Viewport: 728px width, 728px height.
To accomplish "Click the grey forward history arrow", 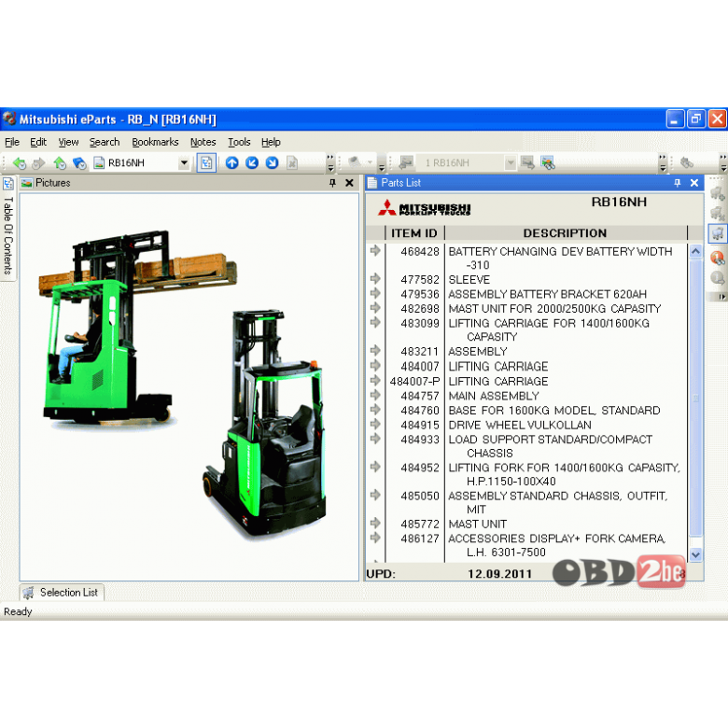I will 38,163.
